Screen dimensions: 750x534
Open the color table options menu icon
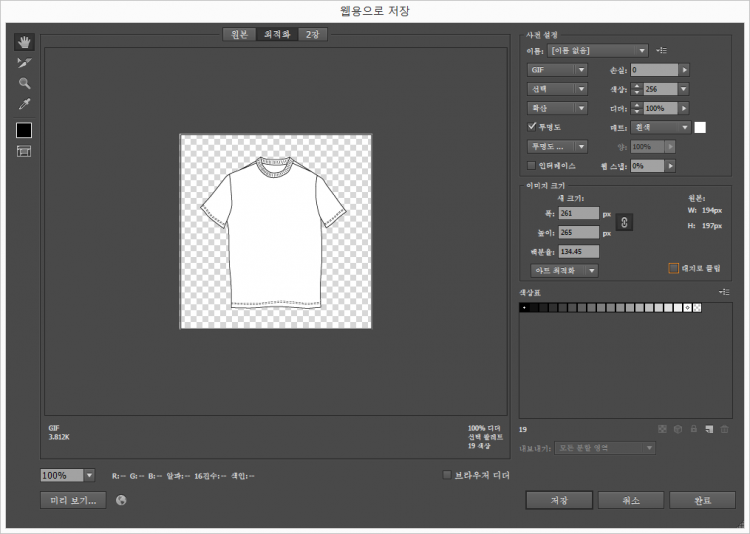pos(724,292)
